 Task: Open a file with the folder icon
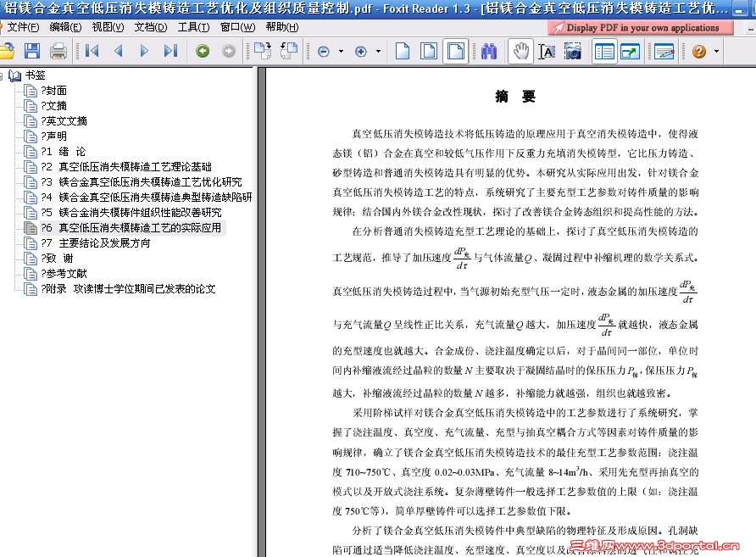[x=7, y=51]
